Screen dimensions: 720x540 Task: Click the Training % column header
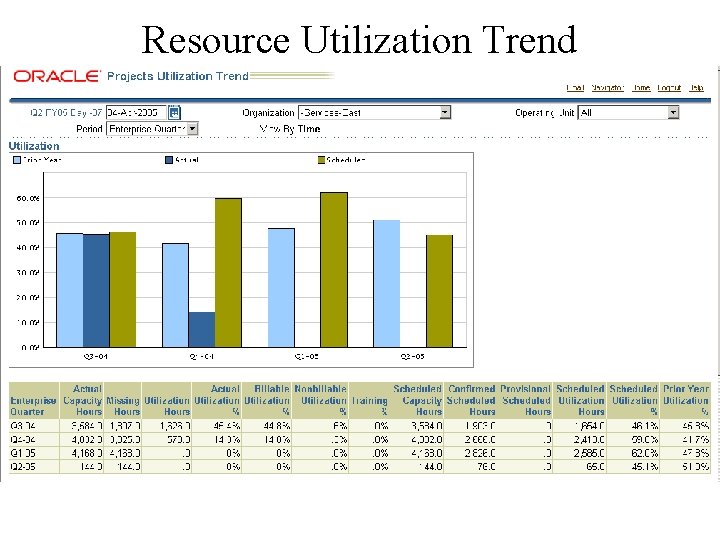point(370,400)
